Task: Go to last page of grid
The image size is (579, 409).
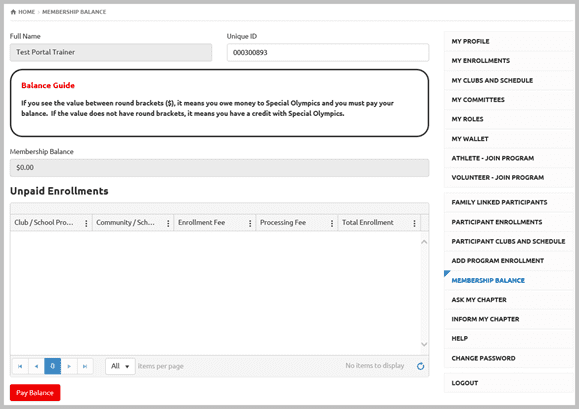Action: click(x=85, y=366)
